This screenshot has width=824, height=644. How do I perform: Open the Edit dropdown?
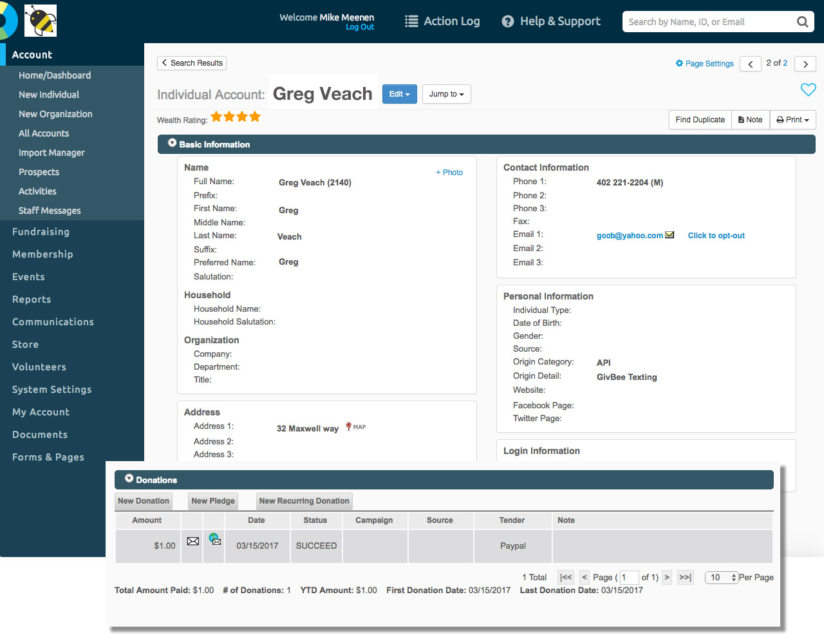tap(400, 94)
